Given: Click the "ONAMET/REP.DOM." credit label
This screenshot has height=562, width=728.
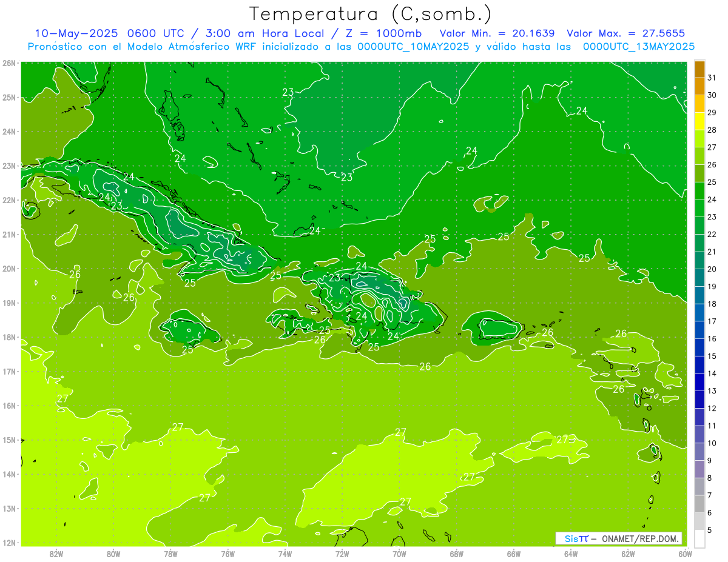Looking at the screenshot, I should [641, 538].
